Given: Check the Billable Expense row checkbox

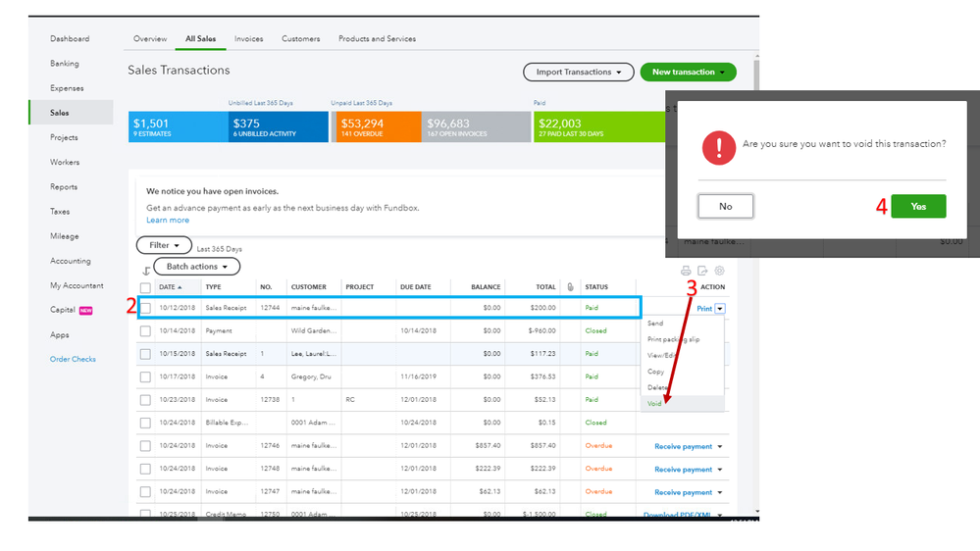Looking at the screenshot, I should coord(145,423).
